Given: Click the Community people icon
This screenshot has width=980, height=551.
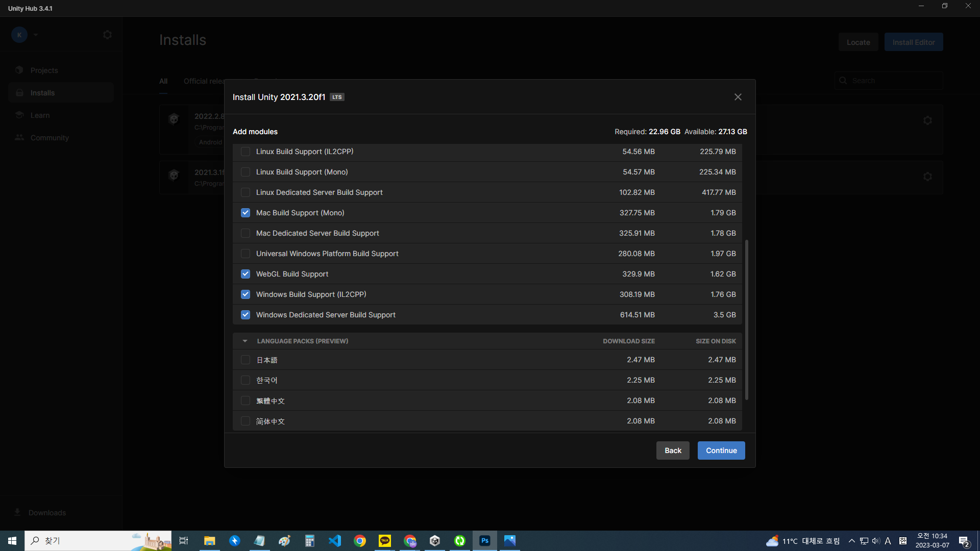Looking at the screenshot, I should [19, 137].
